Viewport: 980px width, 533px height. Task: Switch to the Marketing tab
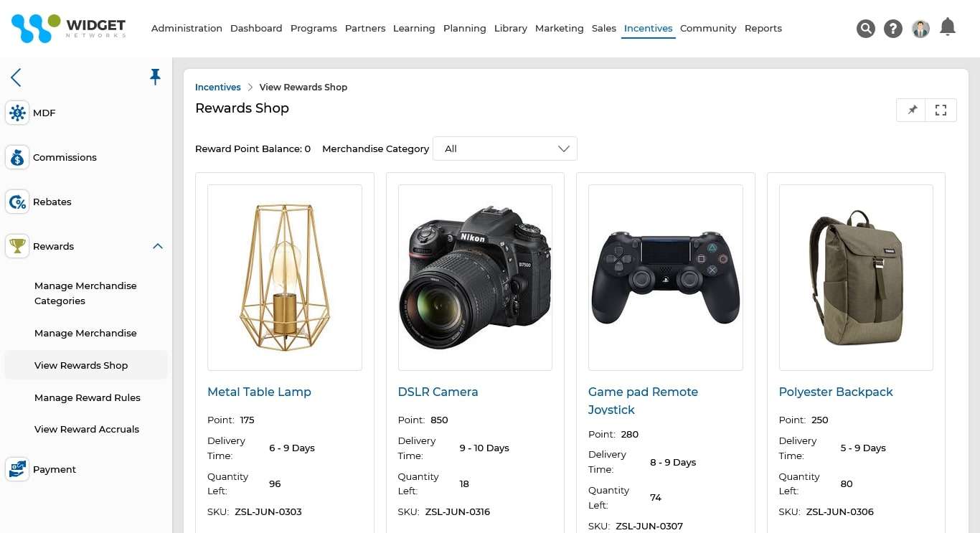[x=559, y=28]
